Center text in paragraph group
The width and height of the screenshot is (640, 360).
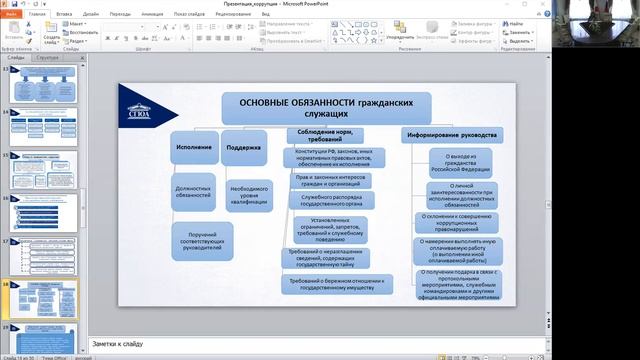point(209,38)
